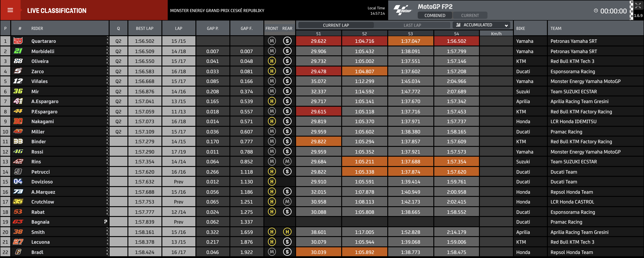Image resolution: width=644 pixels, height=258 pixels.
Task: Click P.Espargaro's number 44 badge
Action: (x=18, y=111)
